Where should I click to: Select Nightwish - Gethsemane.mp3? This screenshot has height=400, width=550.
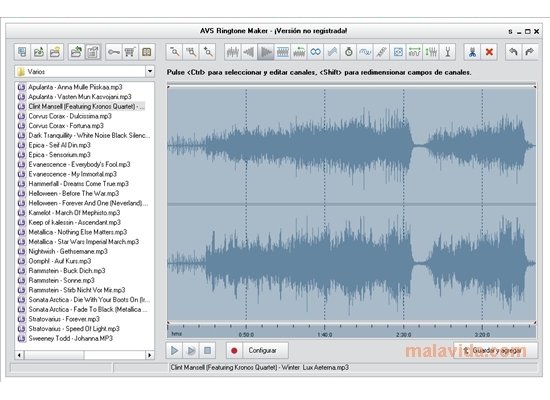pyautogui.click(x=68, y=251)
